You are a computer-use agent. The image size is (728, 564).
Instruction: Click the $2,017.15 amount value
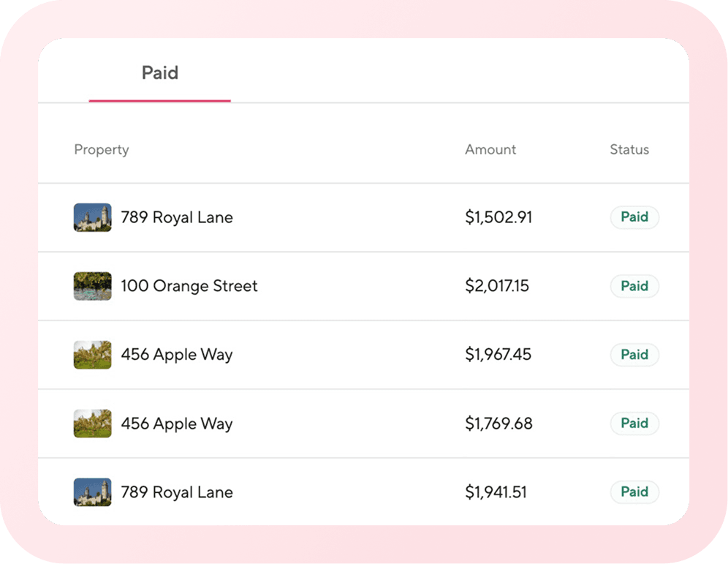[497, 286]
